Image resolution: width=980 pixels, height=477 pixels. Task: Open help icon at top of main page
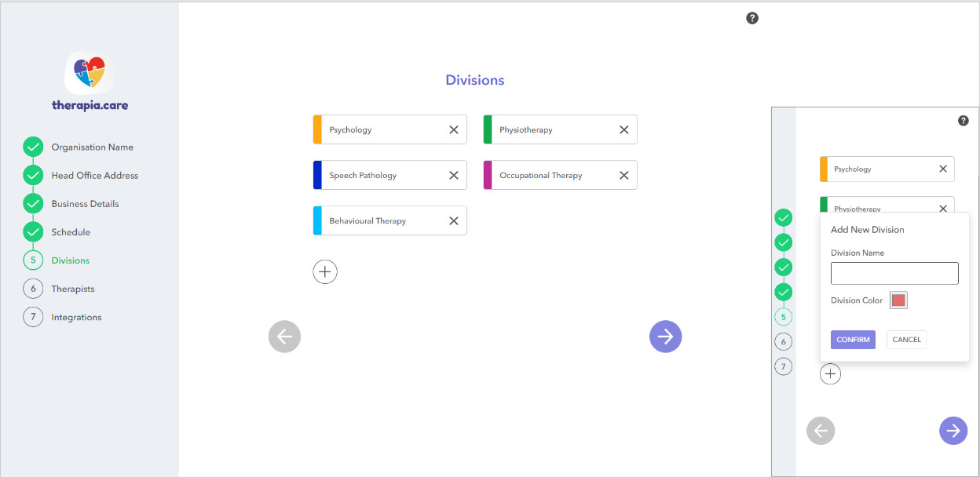tap(751, 18)
